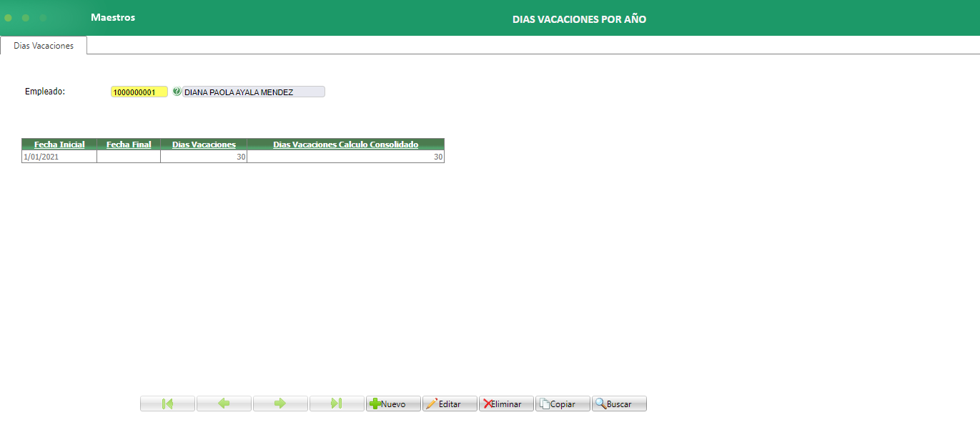Create a new record with Nuevo
The width and height of the screenshot is (980, 425).
[x=393, y=404]
